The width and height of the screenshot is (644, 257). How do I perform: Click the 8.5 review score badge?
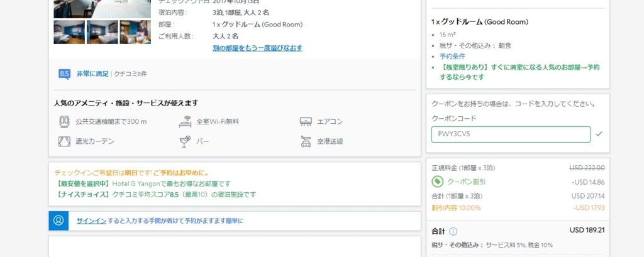click(64, 74)
